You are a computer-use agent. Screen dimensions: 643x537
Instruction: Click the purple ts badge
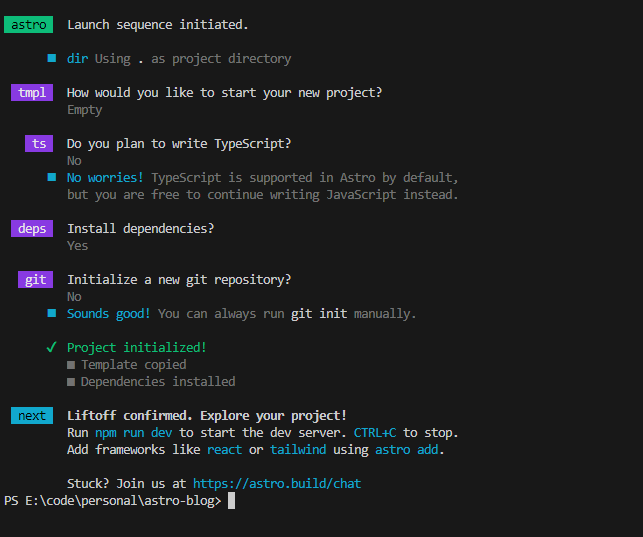coord(39,143)
